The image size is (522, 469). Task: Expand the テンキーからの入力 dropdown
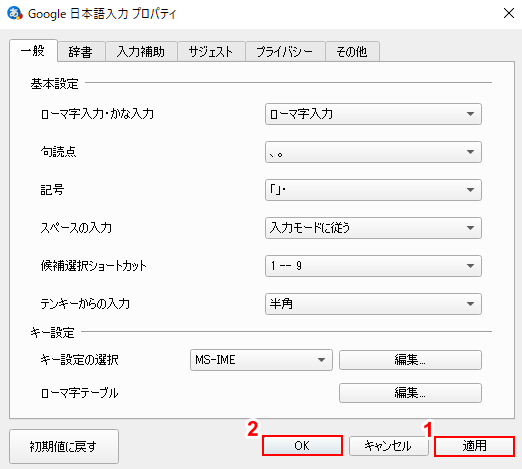(x=373, y=304)
